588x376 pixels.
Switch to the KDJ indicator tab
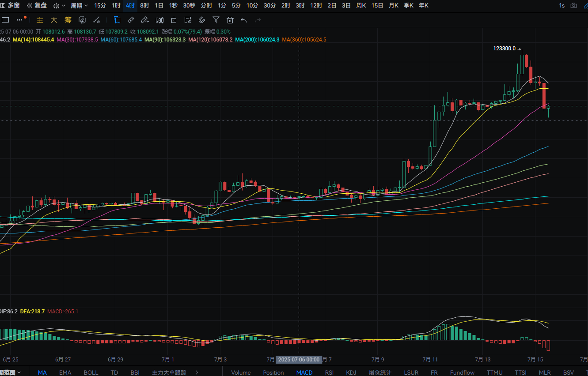[351, 372]
